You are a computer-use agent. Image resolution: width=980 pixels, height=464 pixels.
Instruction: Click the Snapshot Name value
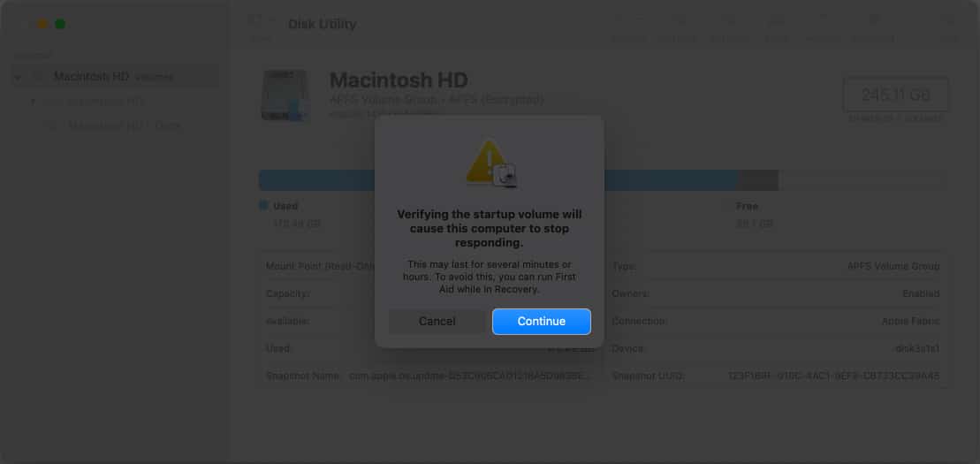pyautogui.click(x=470, y=376)
